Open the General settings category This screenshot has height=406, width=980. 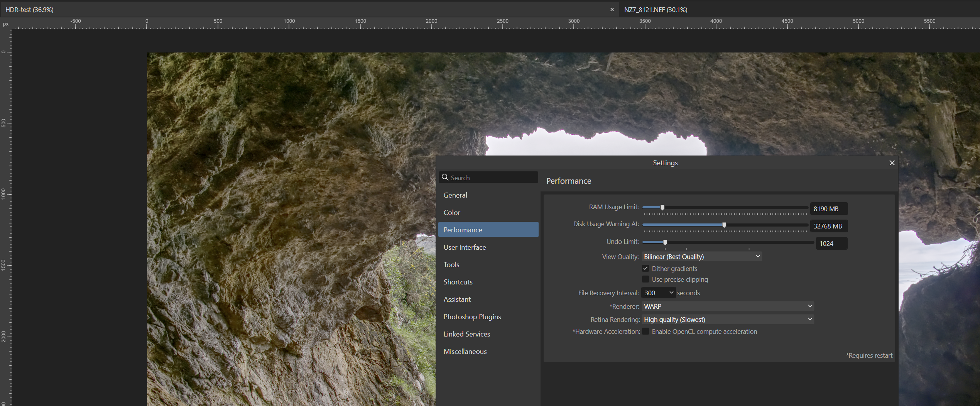(x=488, y=195)
